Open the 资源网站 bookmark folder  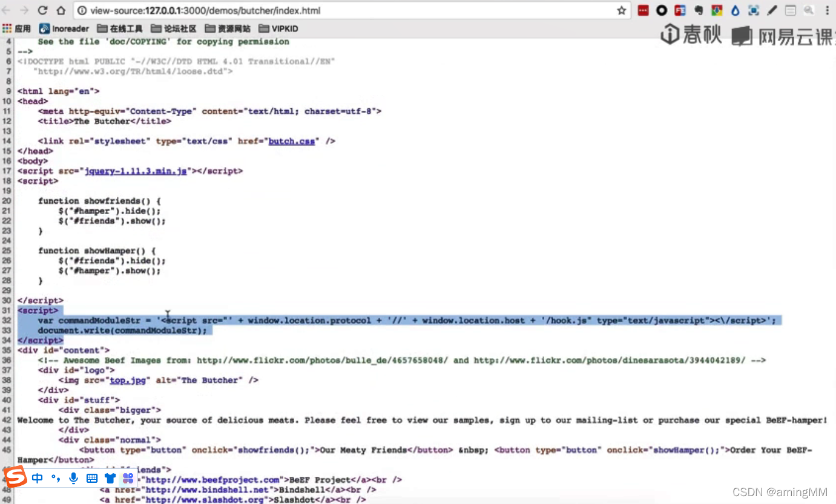coord(228,28)
